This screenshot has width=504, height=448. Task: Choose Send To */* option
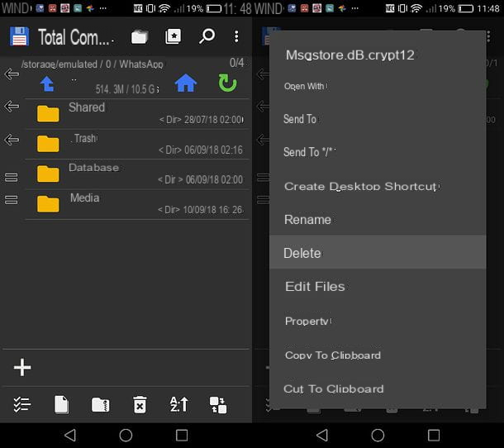pos(378,152)
